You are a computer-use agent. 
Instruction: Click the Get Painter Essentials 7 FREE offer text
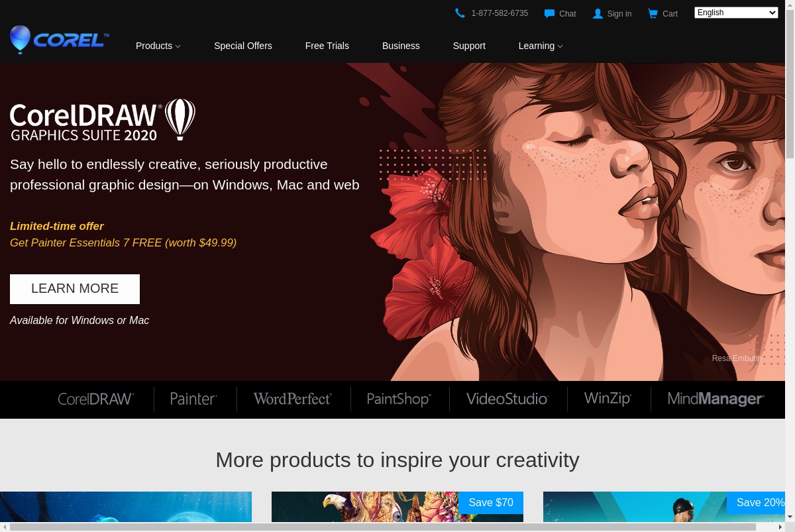click(123, 242)
